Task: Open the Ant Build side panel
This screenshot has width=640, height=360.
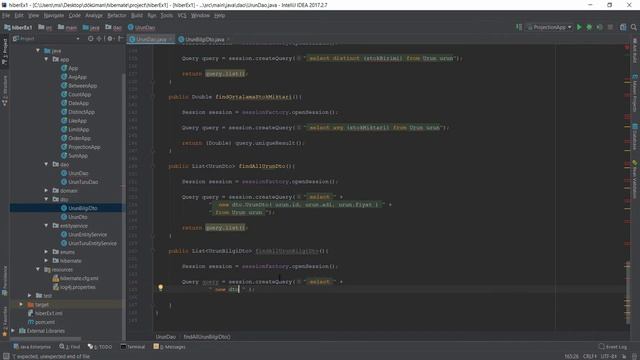Action: 635,50
